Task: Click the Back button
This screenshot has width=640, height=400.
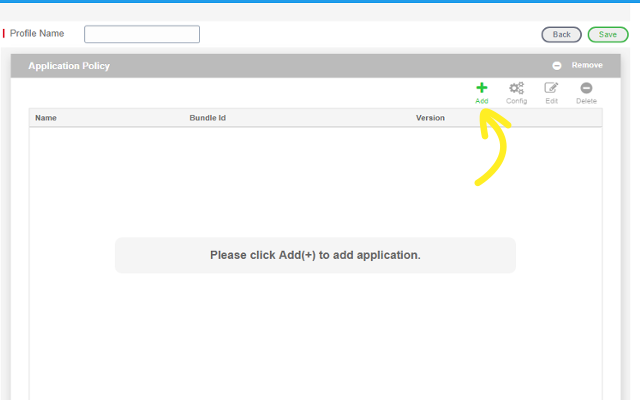Action: tap(562, 35)
